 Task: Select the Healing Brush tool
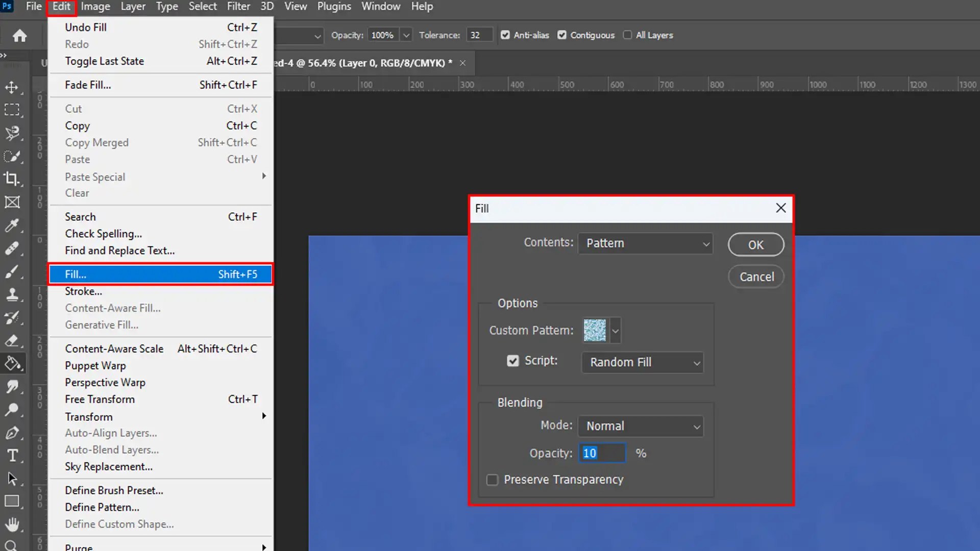(12, 248)
